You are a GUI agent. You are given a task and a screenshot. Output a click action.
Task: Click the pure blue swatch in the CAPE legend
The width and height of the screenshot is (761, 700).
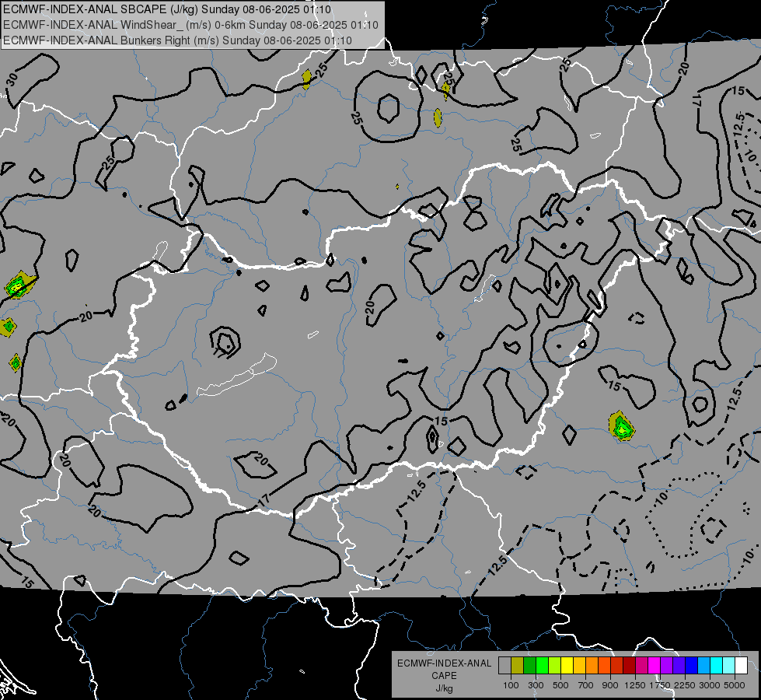point(692,666)
